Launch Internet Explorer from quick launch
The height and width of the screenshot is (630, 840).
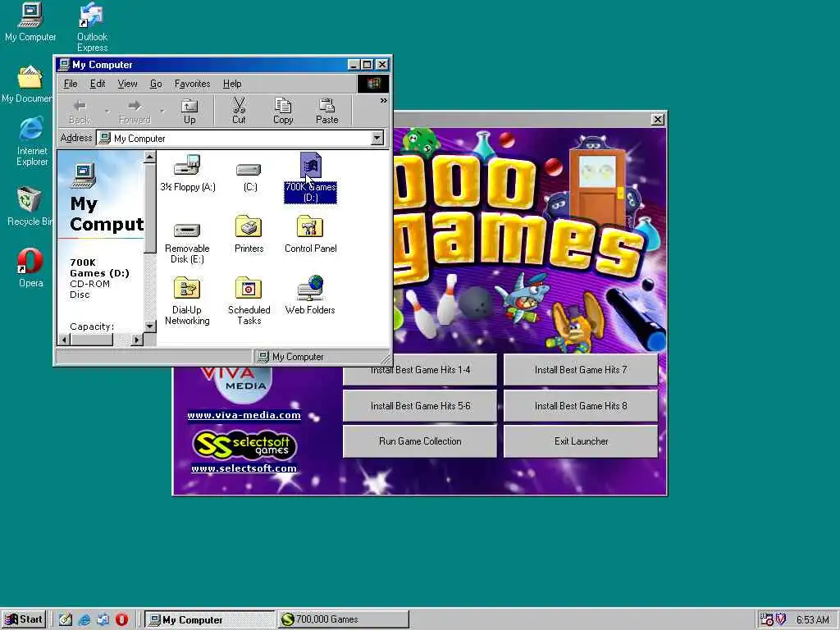pyautogui.click(x=84, y=620)
